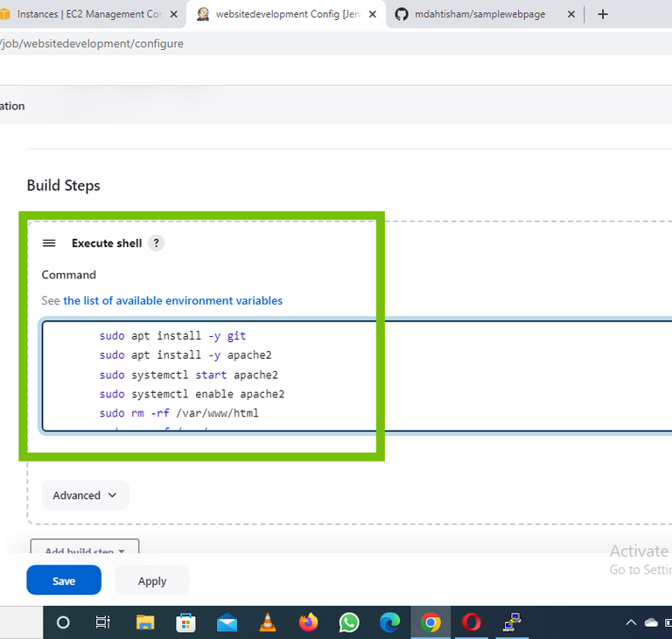
Task: Open Opera browser from the taskbar
Action: coord(472,622)
